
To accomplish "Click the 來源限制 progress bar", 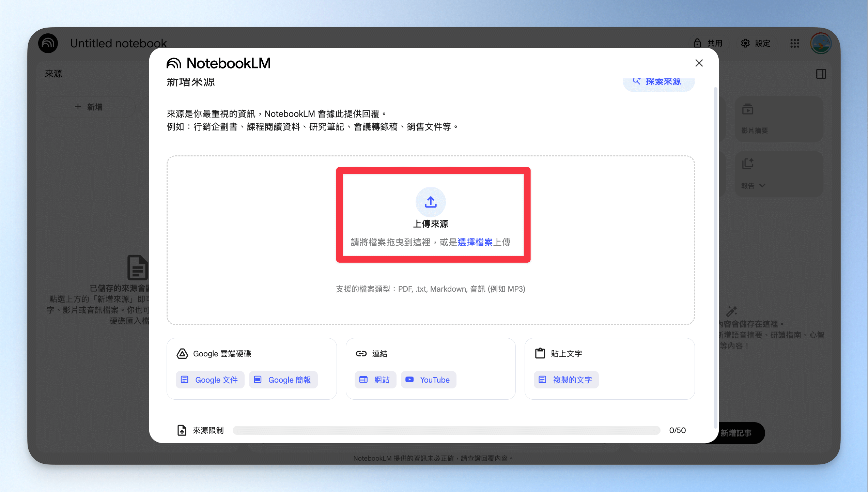I will [x=446, y=430].
